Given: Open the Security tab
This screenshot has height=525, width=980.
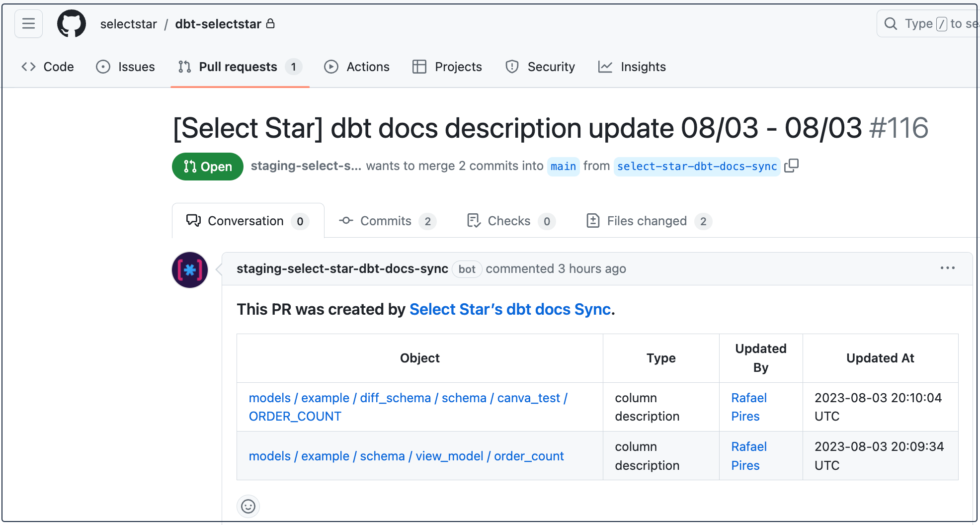Looking at the screenshot, I should [x=540, y=67].
